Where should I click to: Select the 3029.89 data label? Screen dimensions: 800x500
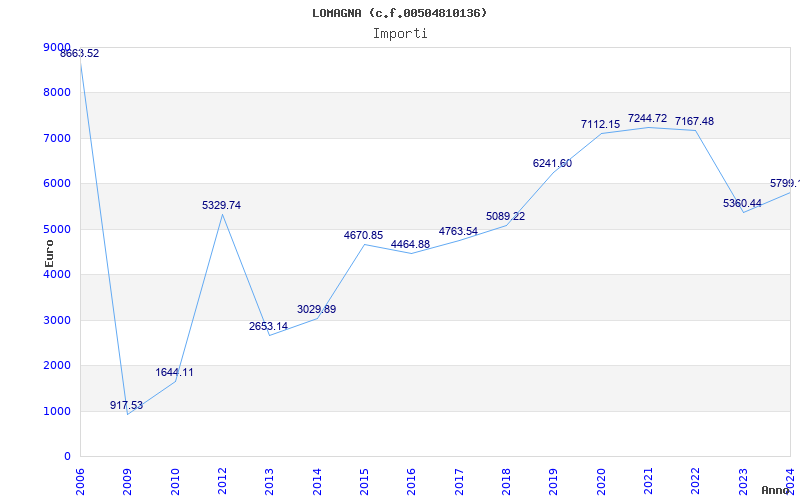[316, 310]
